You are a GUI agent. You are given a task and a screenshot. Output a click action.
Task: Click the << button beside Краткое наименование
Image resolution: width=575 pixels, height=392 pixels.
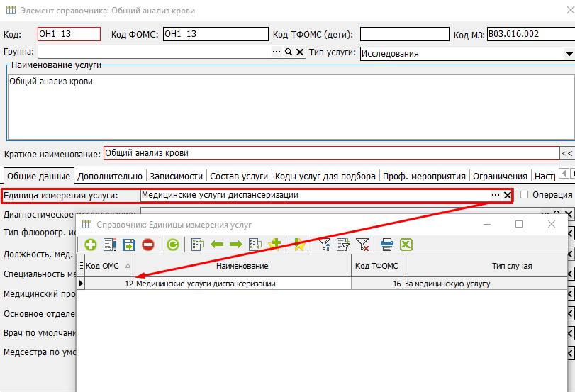(x=567, y=153)
